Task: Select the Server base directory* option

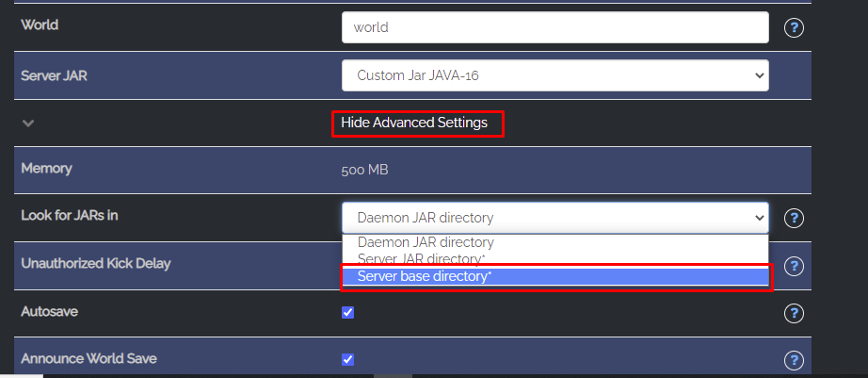Action: 425,275
